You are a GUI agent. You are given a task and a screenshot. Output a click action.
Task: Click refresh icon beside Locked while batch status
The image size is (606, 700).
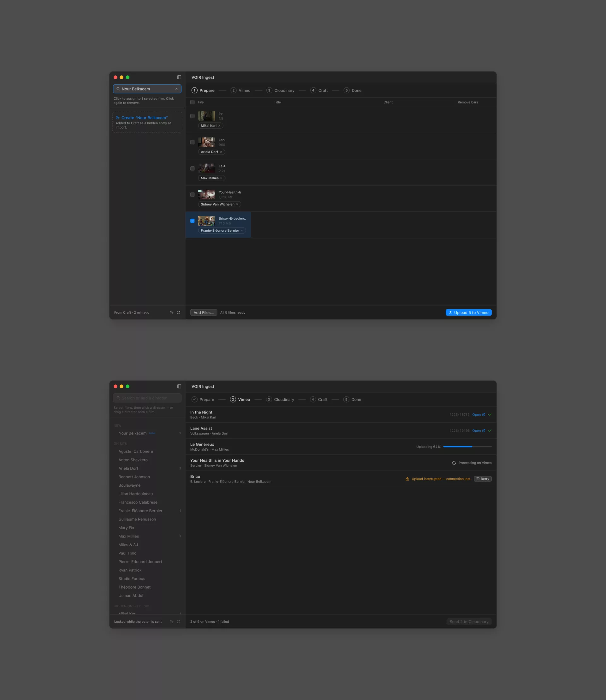point(179,621)
